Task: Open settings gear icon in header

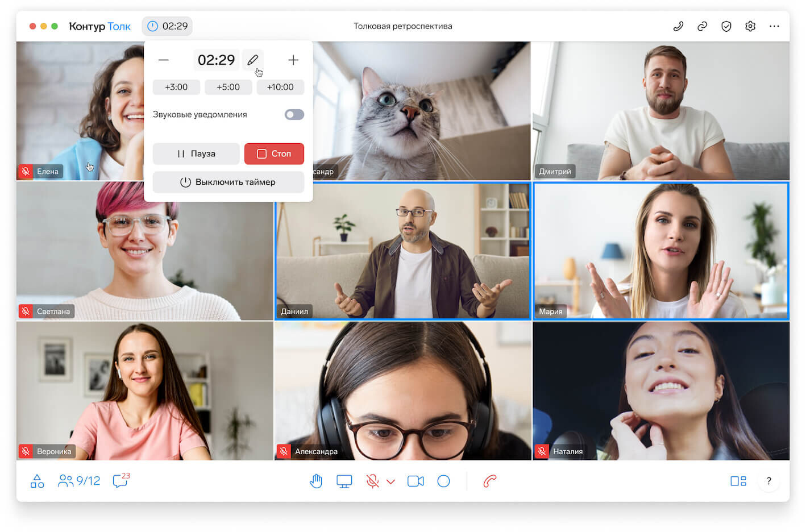Action: [x=750, y=26]
